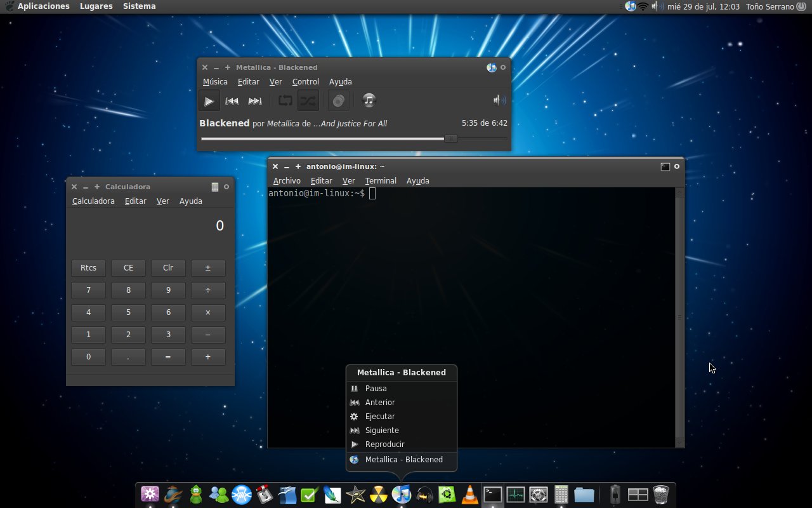
Task: Open the yellow radioactive disc burner in the dock
Action: click(379, 494)
